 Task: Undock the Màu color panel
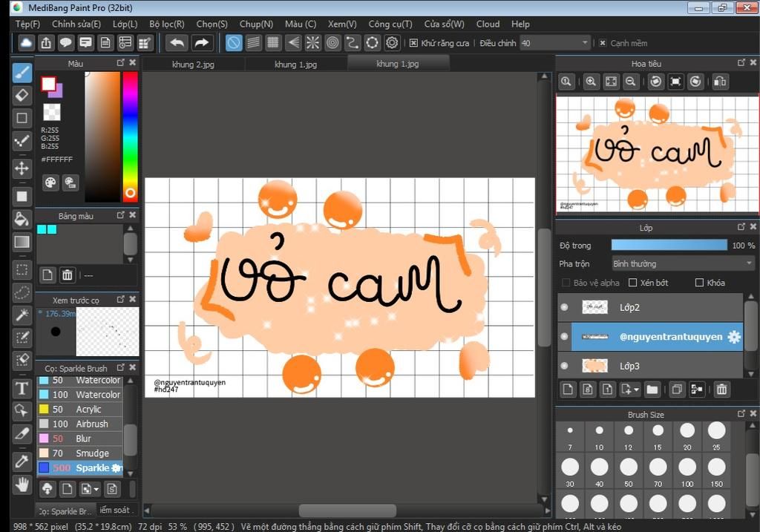coord(121,62)
